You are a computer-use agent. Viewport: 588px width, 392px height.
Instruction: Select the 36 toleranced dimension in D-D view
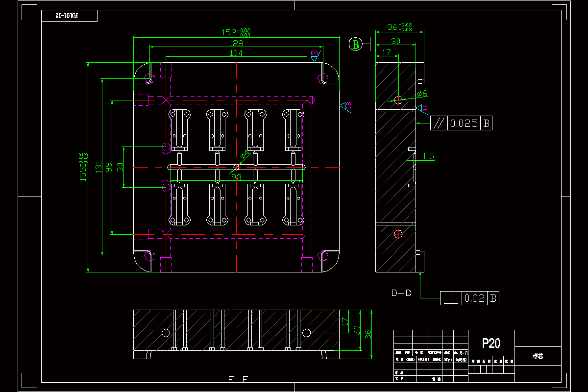pos(400,27)
